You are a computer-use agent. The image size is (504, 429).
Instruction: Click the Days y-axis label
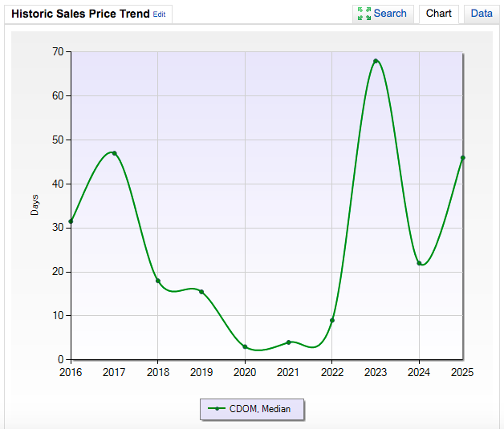click(x=35, y=204)
